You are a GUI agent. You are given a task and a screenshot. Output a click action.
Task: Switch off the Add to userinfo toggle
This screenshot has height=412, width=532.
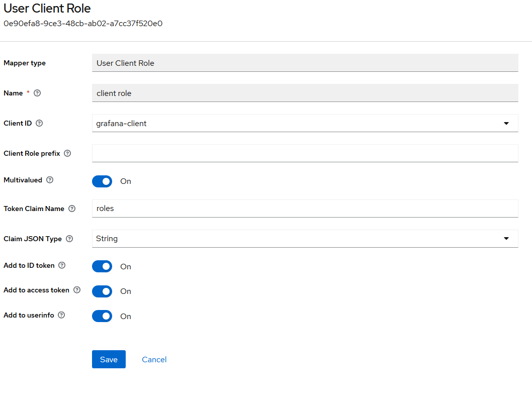click(102, 316)
